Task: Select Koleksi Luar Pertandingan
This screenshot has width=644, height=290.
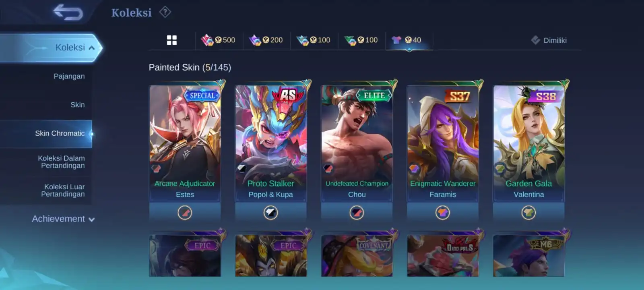Action: (63, 191)
